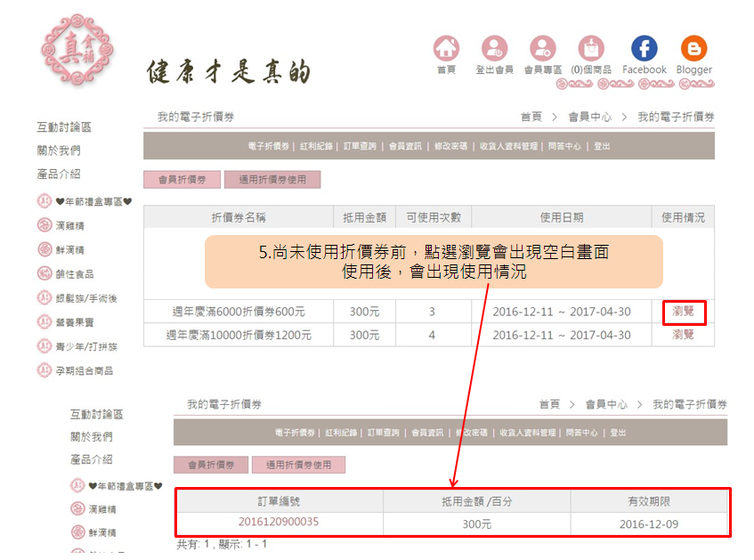Image resolution: width=754 pixels, height=560 pixels.
Task: Select the 營養果實 category icon
Action: pyautogui.click(x=45, y=321)
